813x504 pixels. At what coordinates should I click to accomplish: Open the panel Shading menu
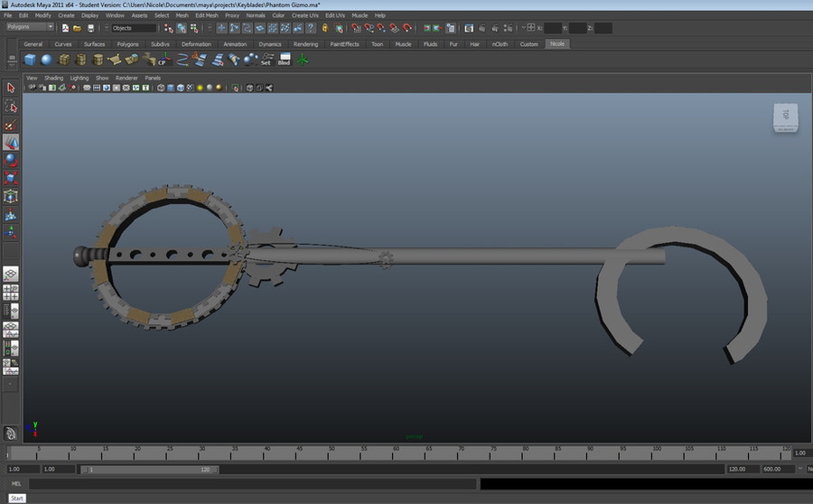pyautogui.click(x=53, y=78)
